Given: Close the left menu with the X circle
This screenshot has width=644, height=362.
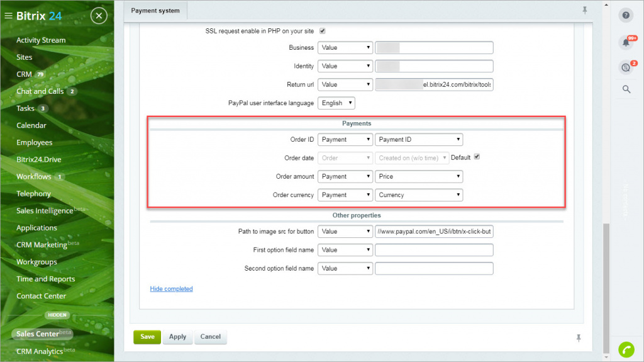Looking at the screenshot, I should tap(99, 16).
